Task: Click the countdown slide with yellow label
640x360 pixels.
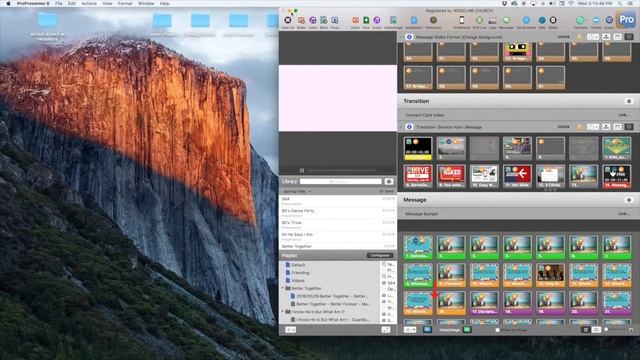Action: pos(418,148)
